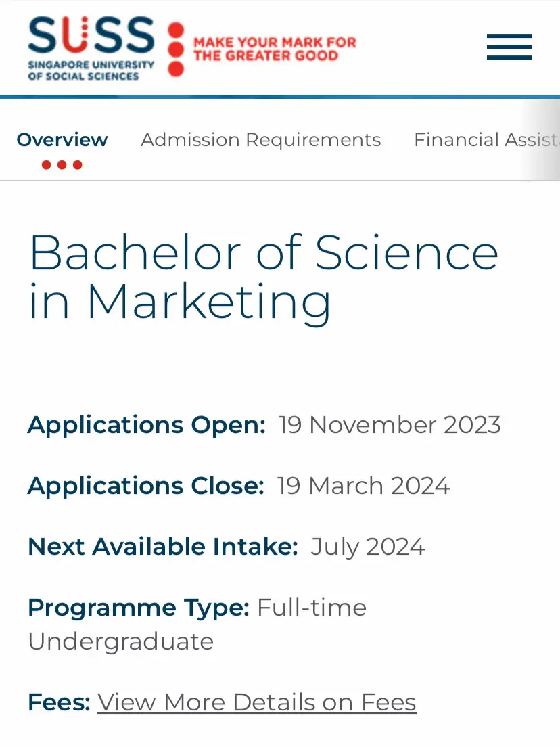This screenshot has height=747, width=560.
Task: Click the 'Applications Close:' label
Action: [145, 486]
